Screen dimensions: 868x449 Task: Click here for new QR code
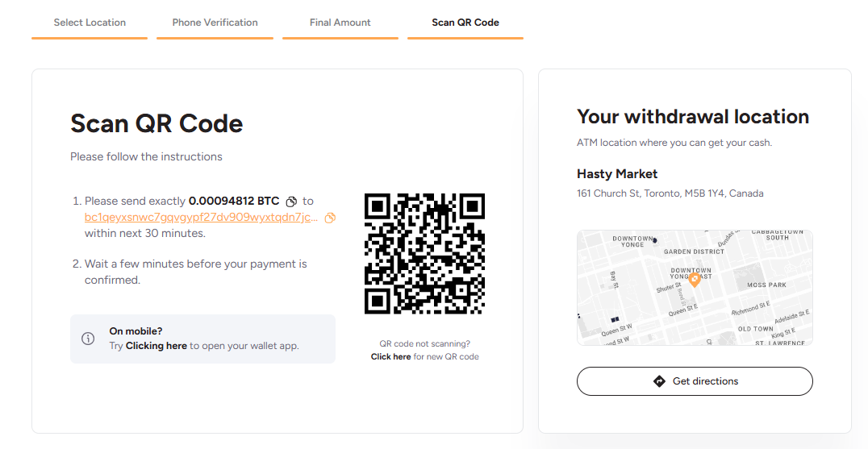point(390,356)
